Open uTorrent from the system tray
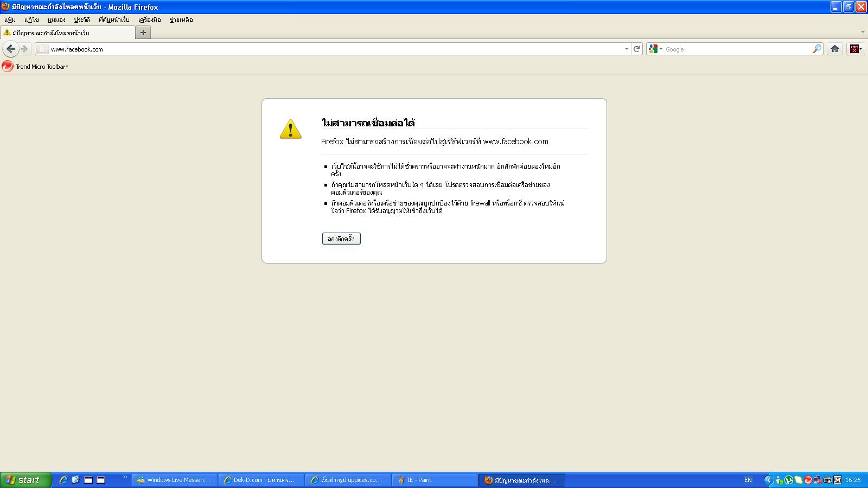 [789, 480]
